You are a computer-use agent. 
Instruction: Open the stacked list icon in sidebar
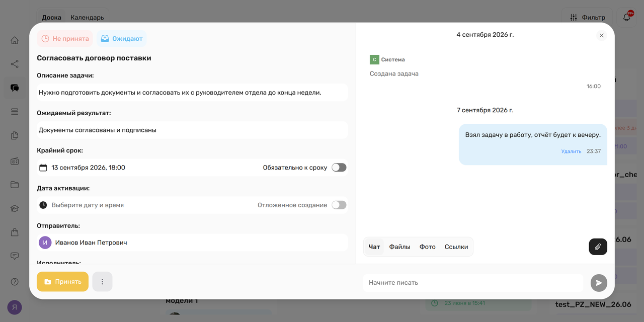point(15,112)
